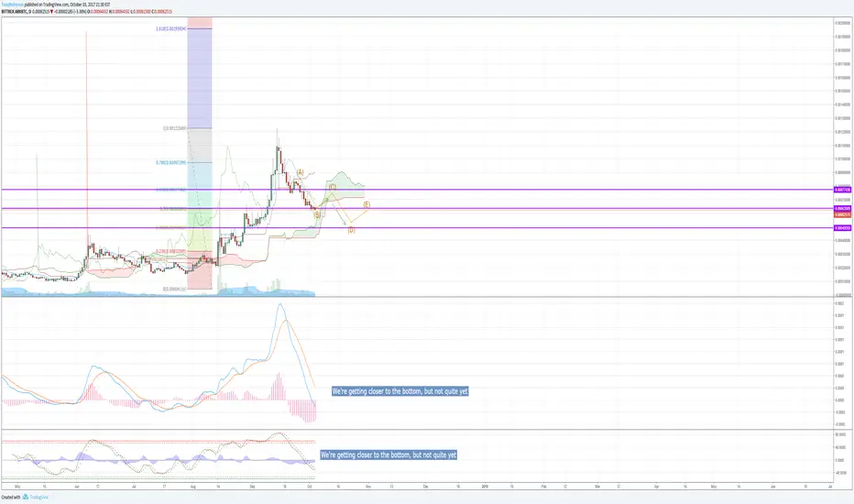854x504 pixels.
Task: Select the (E) wave label on chart
Action: 367,205
